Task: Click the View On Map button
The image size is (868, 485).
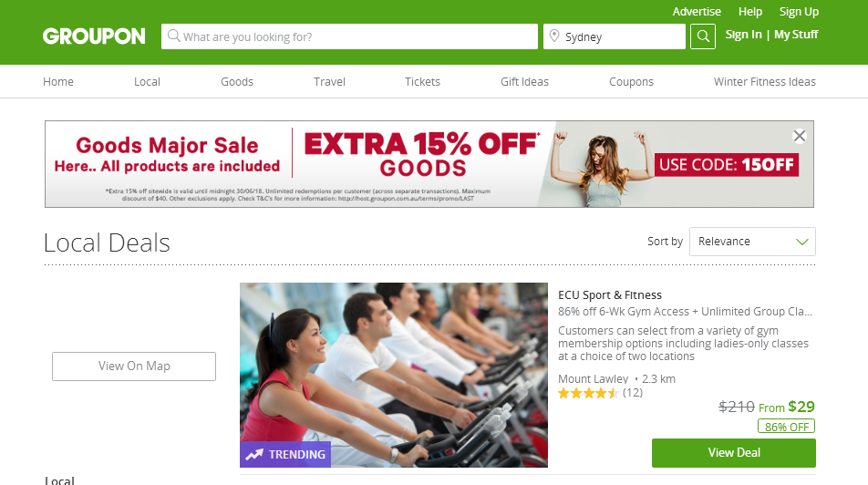Action: [134, 366]
